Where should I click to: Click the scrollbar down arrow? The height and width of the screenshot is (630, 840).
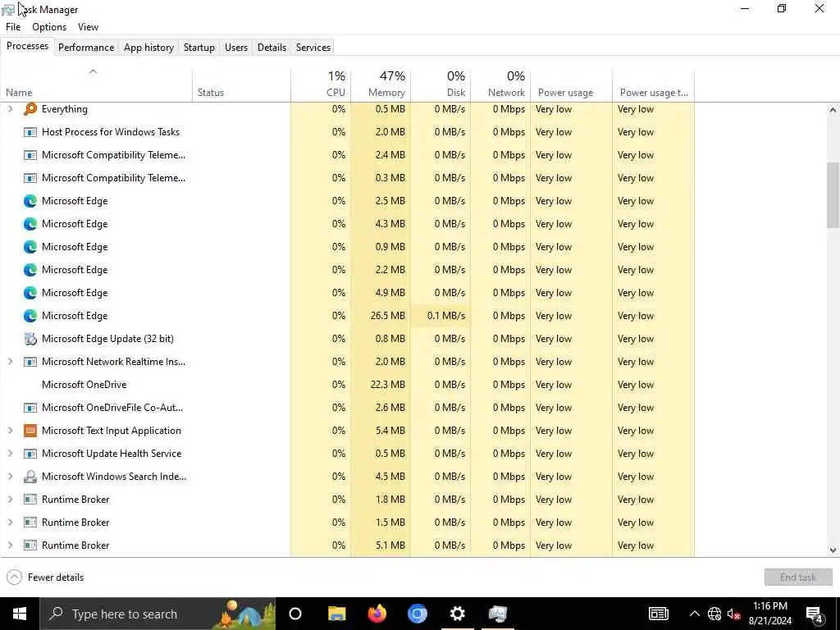(x=833, y=550)
